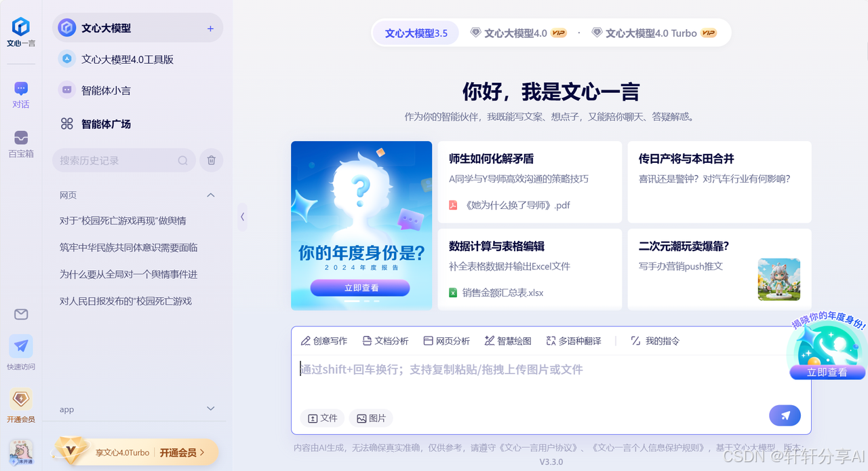Select 文心大模型 in the sidebar

tap(138, 28)
